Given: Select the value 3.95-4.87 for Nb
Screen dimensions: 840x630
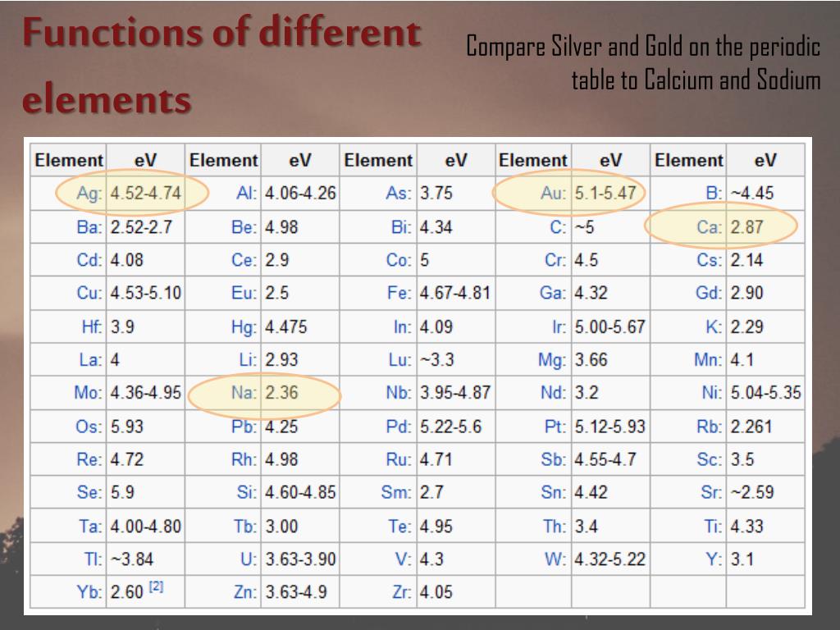Looking at the screenshot, I should 454,393.
